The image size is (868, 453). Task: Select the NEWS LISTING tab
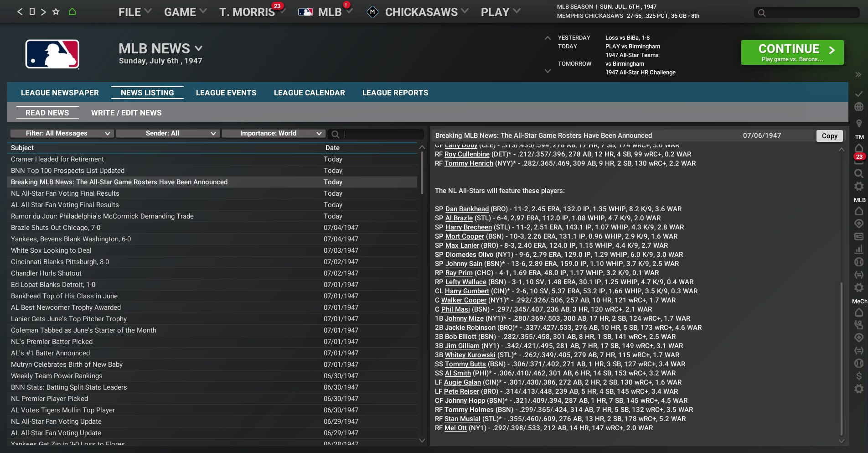(x=147, y=93)
